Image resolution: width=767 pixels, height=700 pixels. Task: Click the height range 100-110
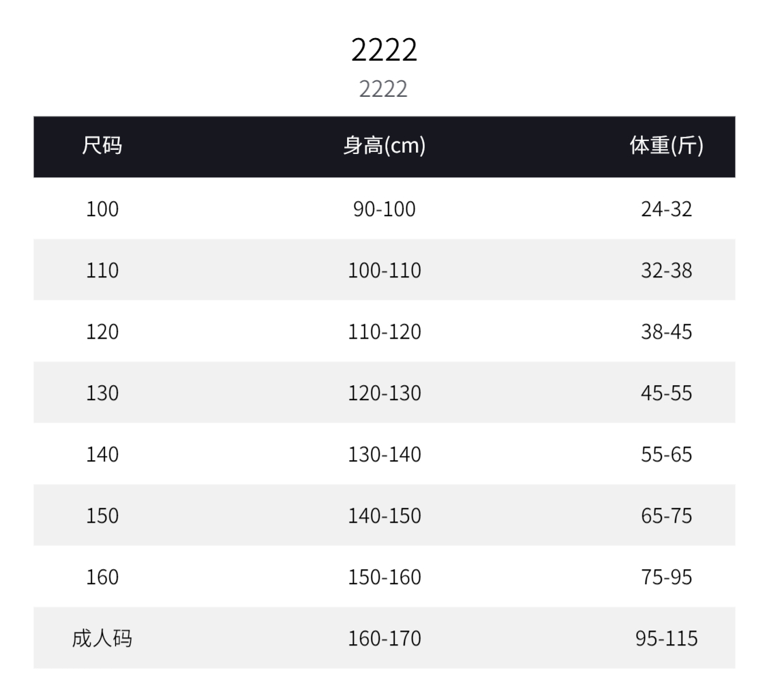[384, 271]
